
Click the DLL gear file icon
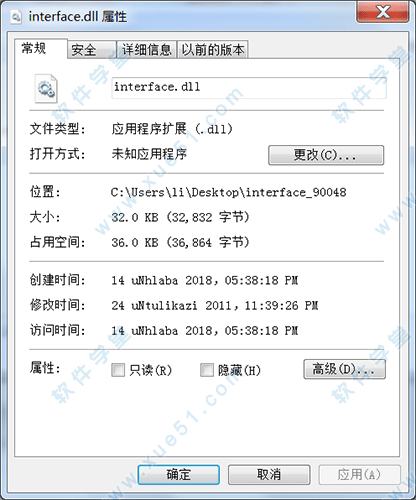click(46, 89)
